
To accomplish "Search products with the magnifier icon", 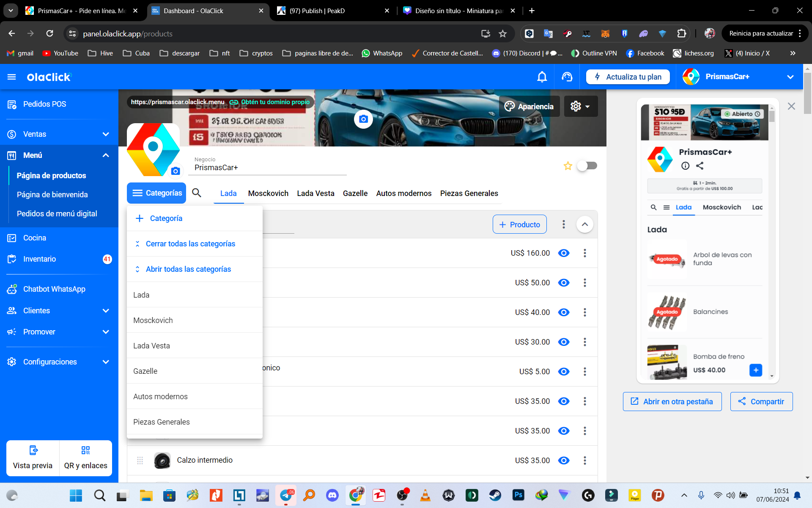I will [197, 193].
